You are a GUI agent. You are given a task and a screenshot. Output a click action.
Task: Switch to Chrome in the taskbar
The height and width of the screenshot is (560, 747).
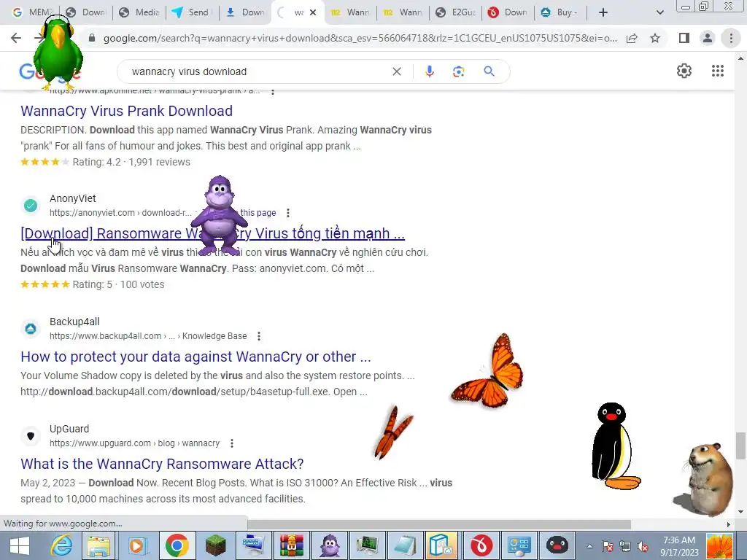tap(177, 545)
